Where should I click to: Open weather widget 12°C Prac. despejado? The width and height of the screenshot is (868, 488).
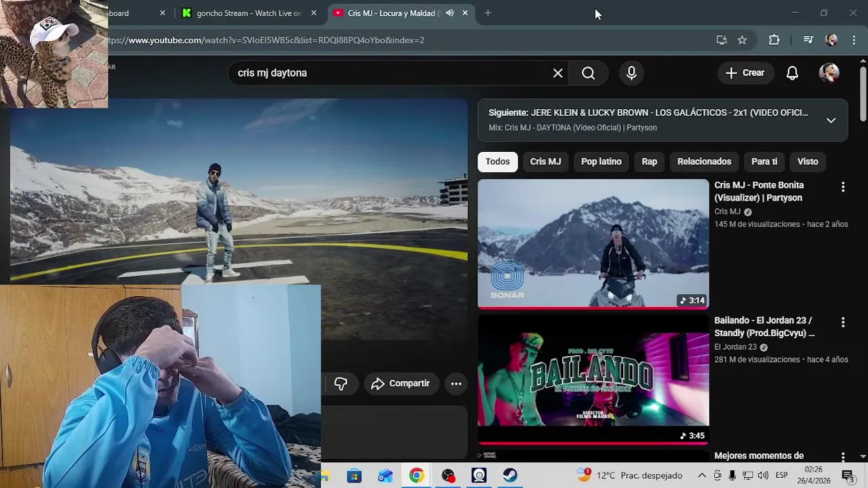coord(630,476)
